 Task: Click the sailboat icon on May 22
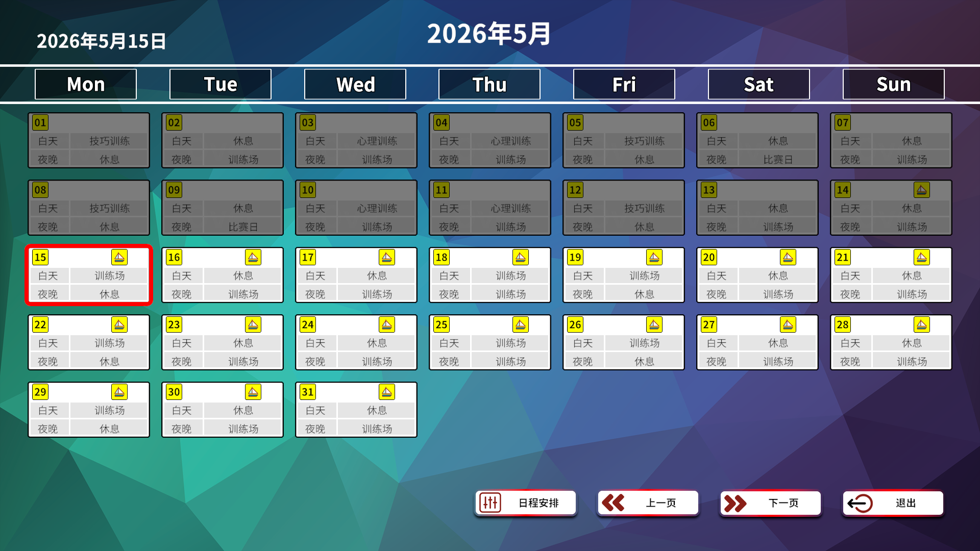tap(119, 324)
